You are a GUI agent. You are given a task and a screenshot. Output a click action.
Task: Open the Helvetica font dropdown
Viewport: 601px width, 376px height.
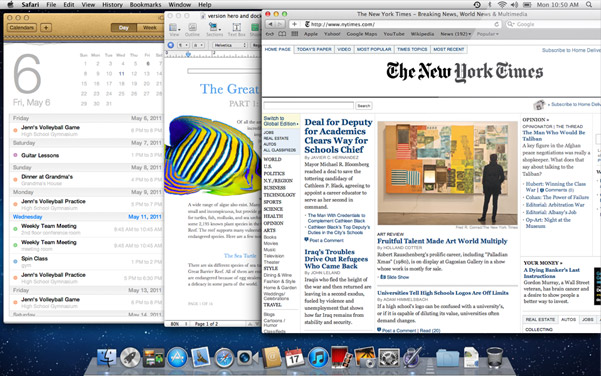tap(230, 45)
